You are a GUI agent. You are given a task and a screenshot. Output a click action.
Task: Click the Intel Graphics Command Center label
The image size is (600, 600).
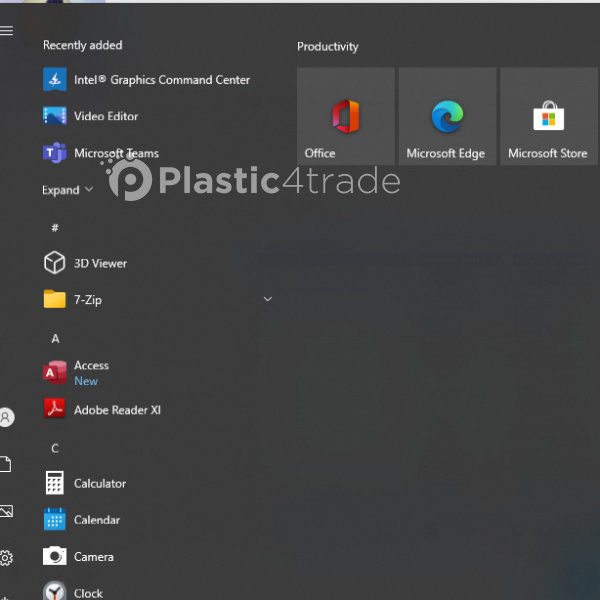coord(162,80)
